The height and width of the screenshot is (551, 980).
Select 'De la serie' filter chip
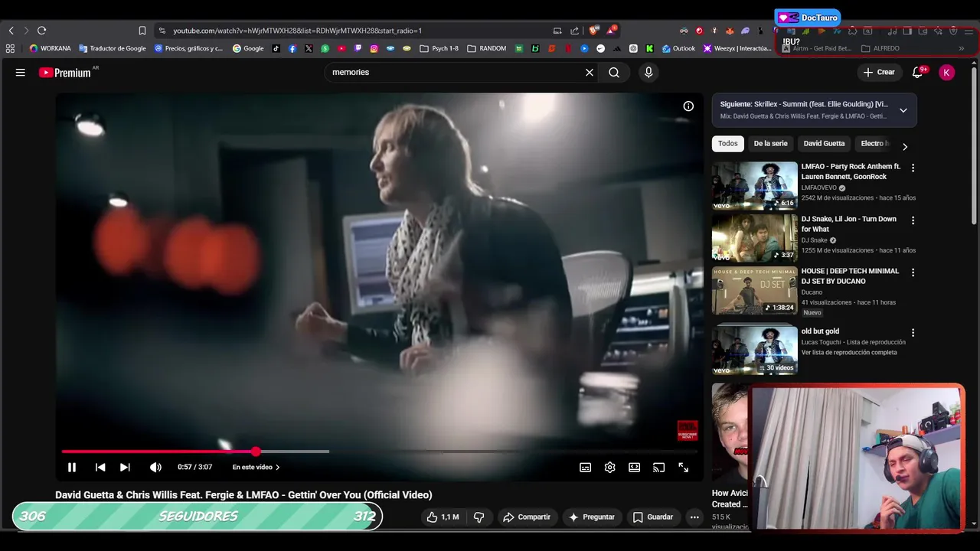pos(770,144)
